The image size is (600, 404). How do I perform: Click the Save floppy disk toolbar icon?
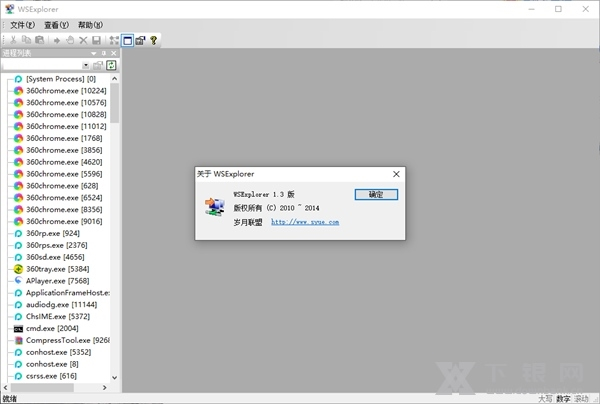pyautogui.click(x=96, y=40)
